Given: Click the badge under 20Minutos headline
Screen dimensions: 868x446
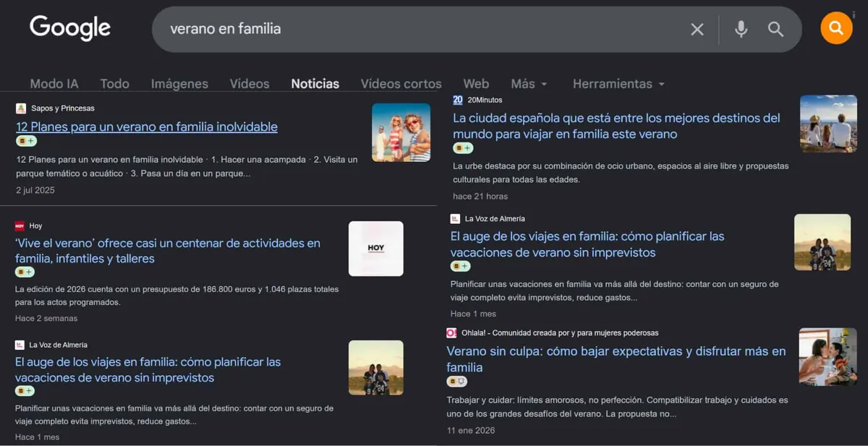Looking at the screenshot, I should (x=463, y=148).
